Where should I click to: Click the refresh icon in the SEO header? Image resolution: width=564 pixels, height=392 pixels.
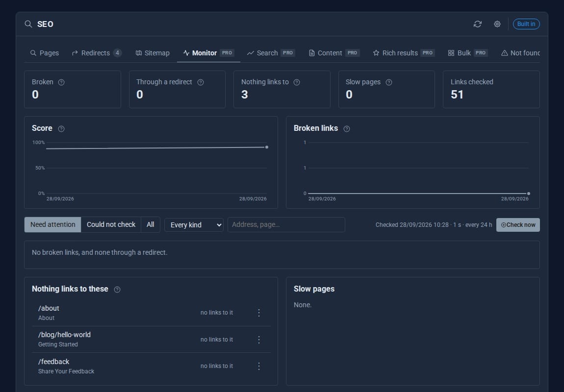pos(477,24)
